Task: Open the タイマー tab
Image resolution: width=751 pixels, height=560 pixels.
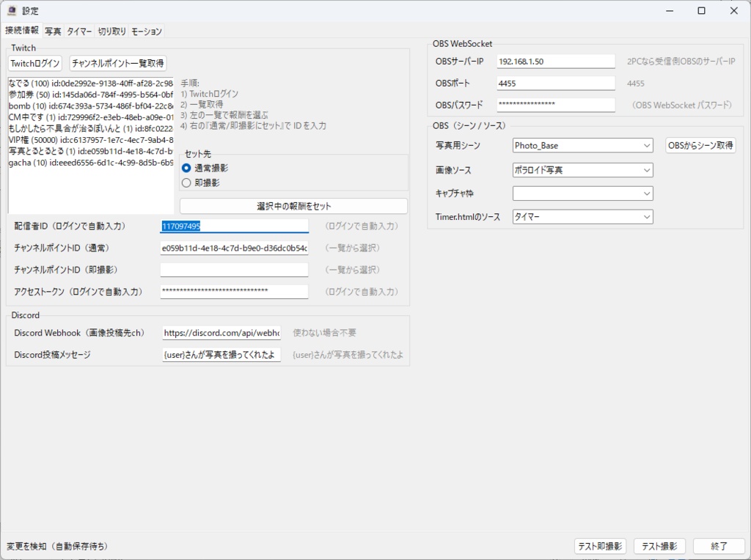Action: coord(79,32)
